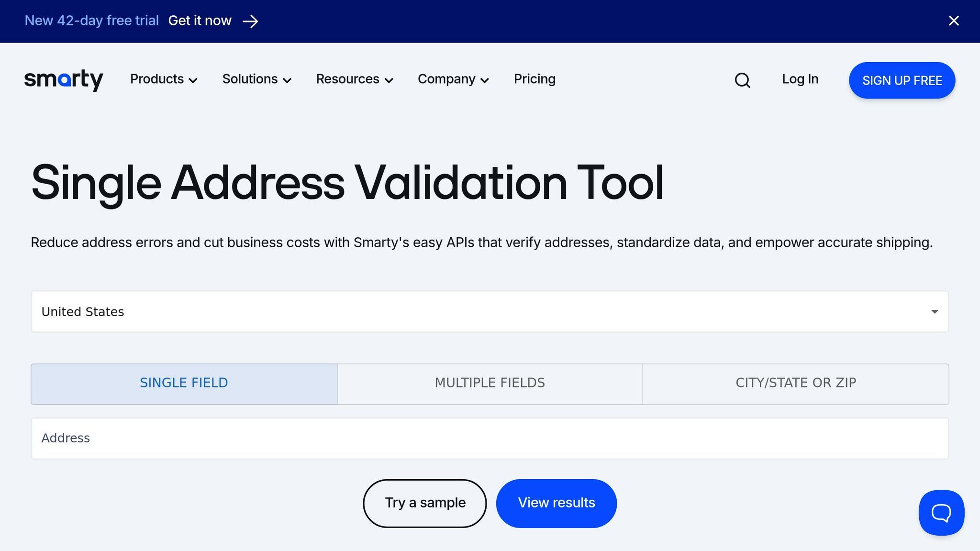Dismiss the free trial banner with the X

coord(954,21)
